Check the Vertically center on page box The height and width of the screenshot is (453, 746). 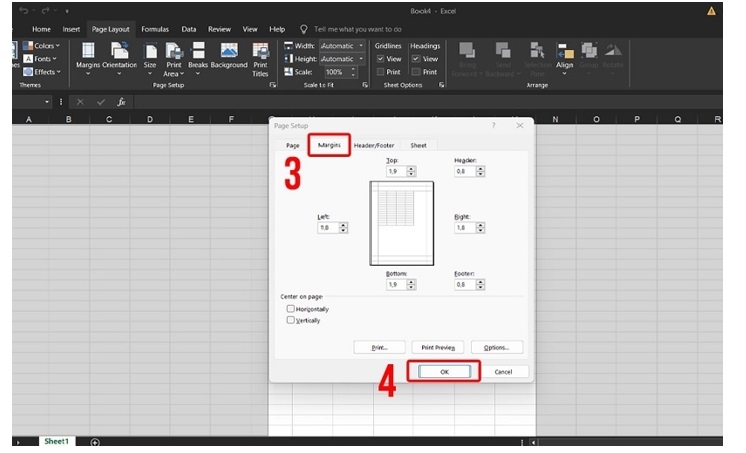pos(291,320)
